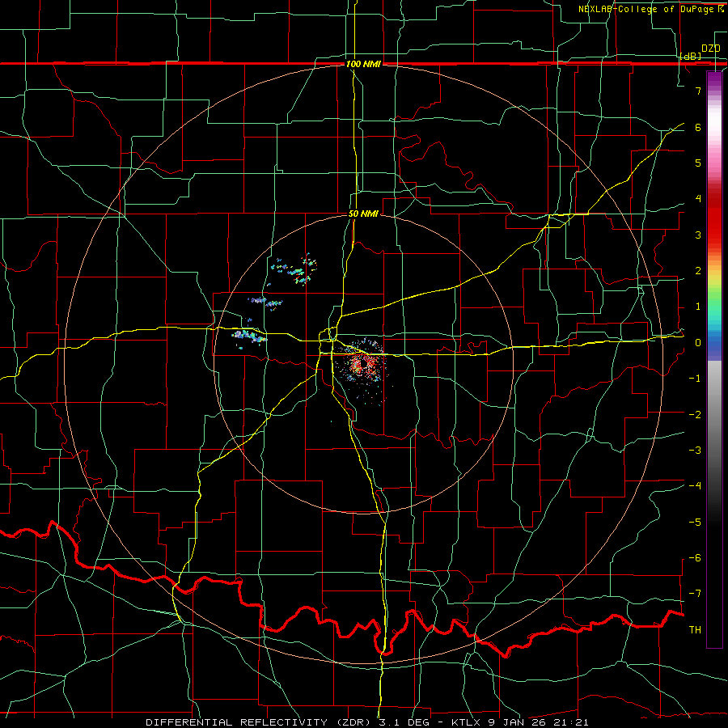This screenshot has width=728, height=728.
Task: Click the 3 dB tick label
Action: 698,235
